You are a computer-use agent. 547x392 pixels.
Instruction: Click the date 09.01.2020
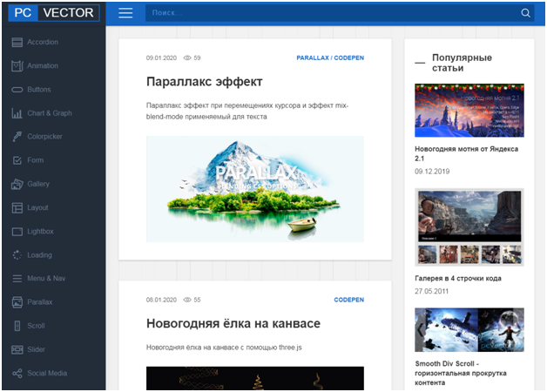tap(161, 57)
